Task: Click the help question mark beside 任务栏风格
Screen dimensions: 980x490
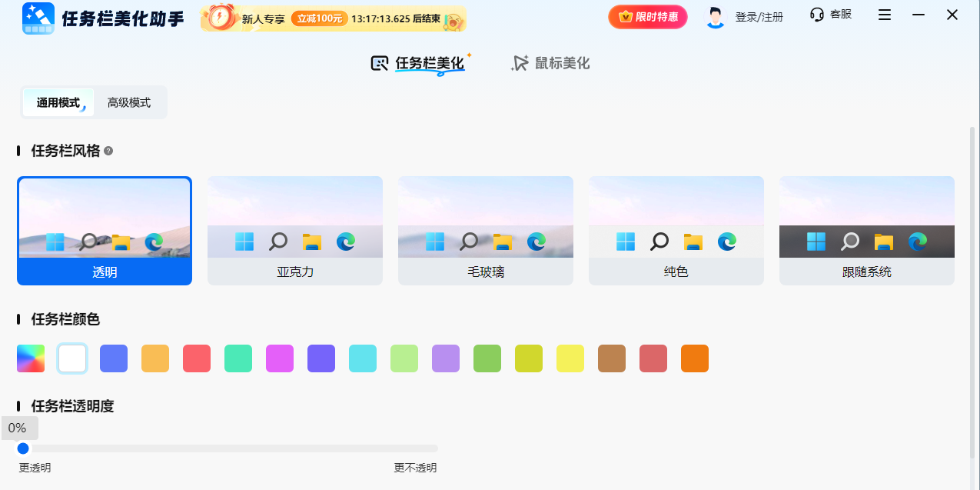Action: coord(108,151)
